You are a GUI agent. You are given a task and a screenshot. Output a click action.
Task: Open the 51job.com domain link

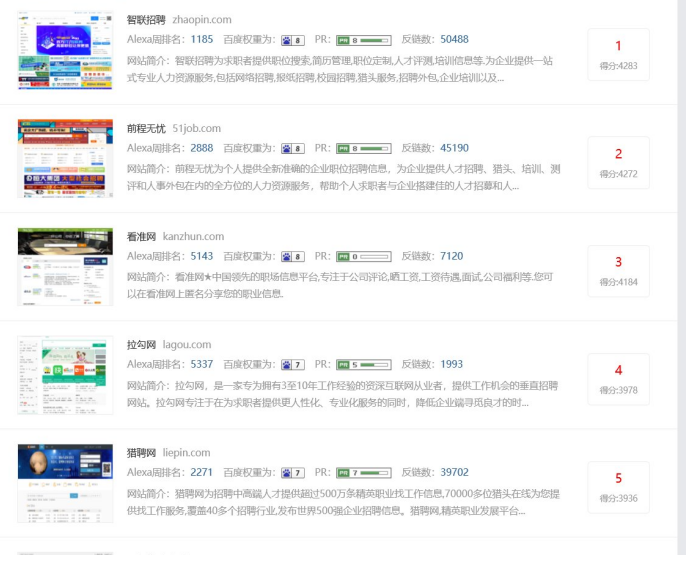[196, 128]
